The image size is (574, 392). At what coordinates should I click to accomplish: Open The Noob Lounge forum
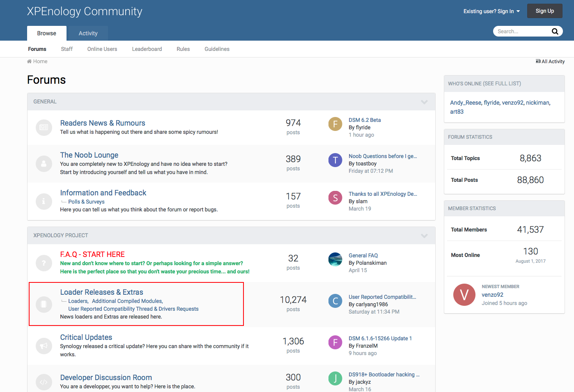pyautogui.click(x=89, y=155)
